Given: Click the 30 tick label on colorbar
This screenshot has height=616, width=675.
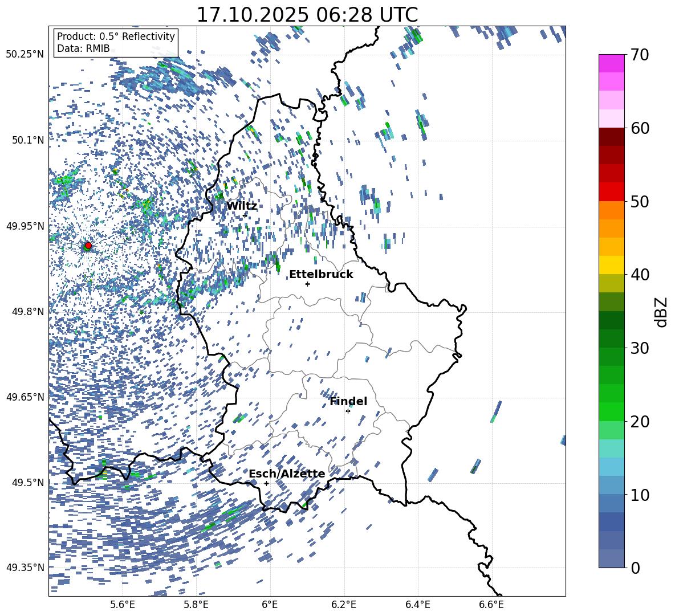Looking at the screenshot, I should pyautogui.click(x=640, y=348).
